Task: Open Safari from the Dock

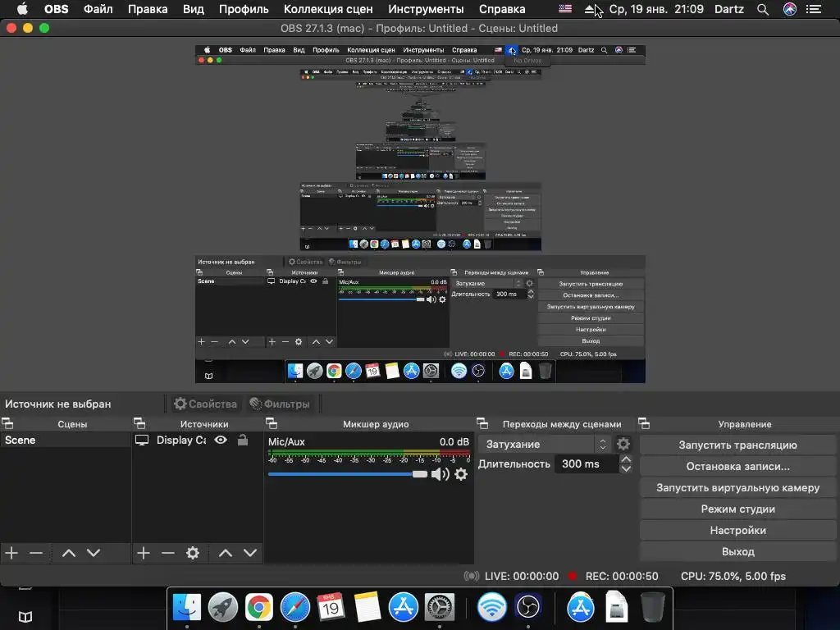Action: click(294, 608)
